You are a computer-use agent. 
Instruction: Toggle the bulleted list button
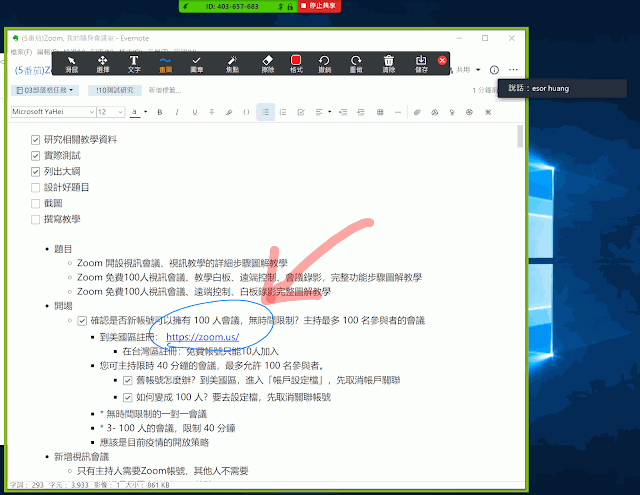[x=265, y=112]
